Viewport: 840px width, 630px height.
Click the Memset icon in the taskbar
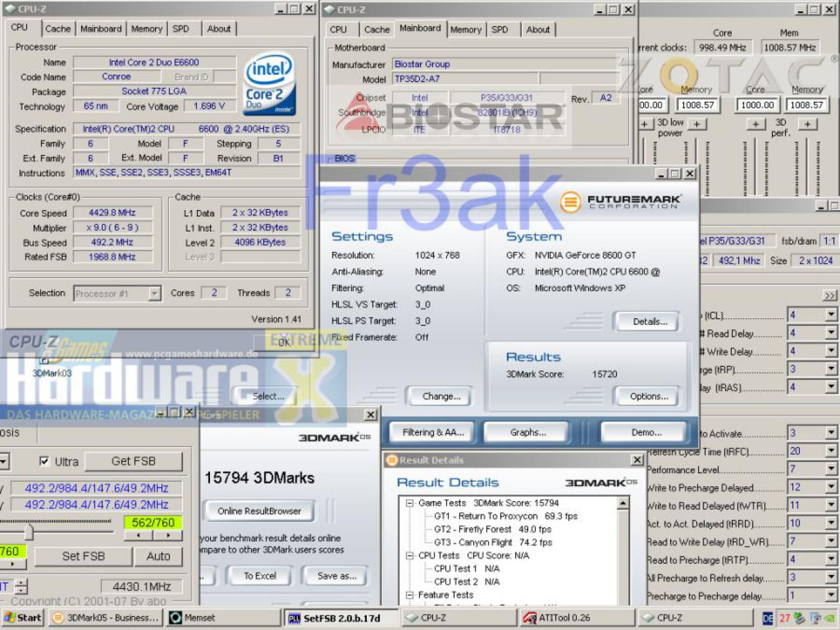tap(176, 618)
